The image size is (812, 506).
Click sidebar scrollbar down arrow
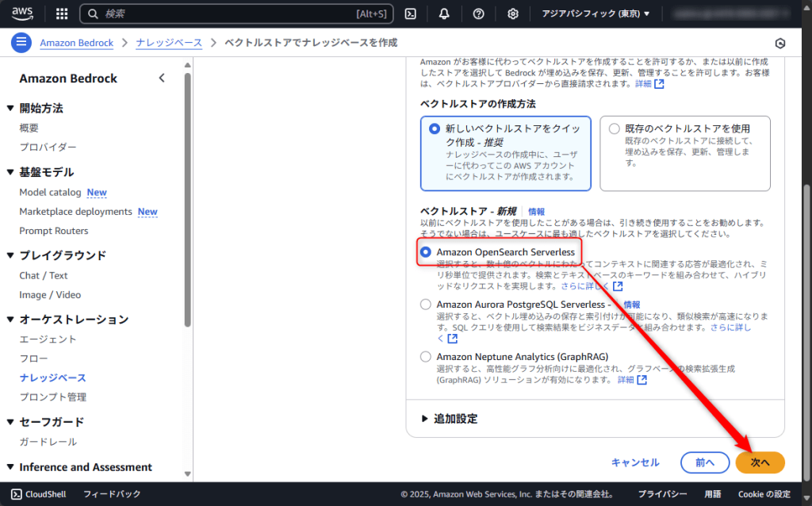[x=187, y=474]
